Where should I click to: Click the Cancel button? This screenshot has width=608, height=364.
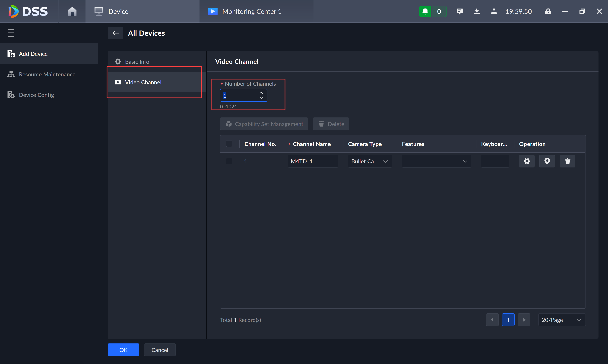[x=160, y=350]
